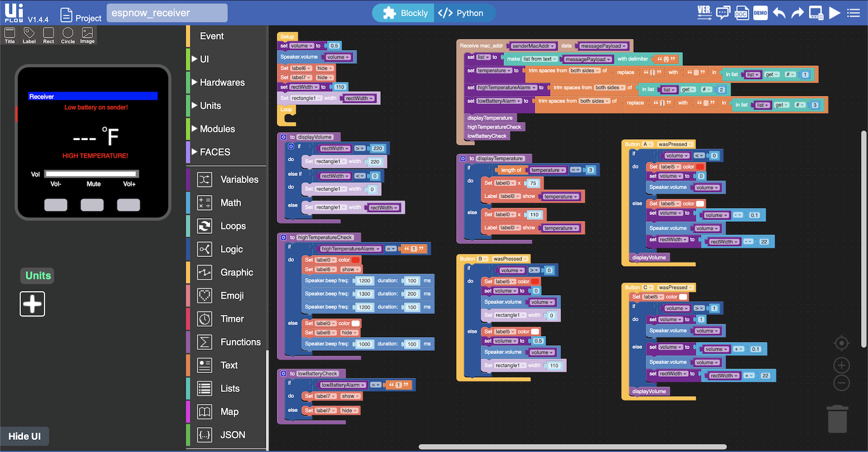Viewport: 868px width, 452px height.
Task: Open the Button A dropdown in the wasPressed block
Action: 647,144
